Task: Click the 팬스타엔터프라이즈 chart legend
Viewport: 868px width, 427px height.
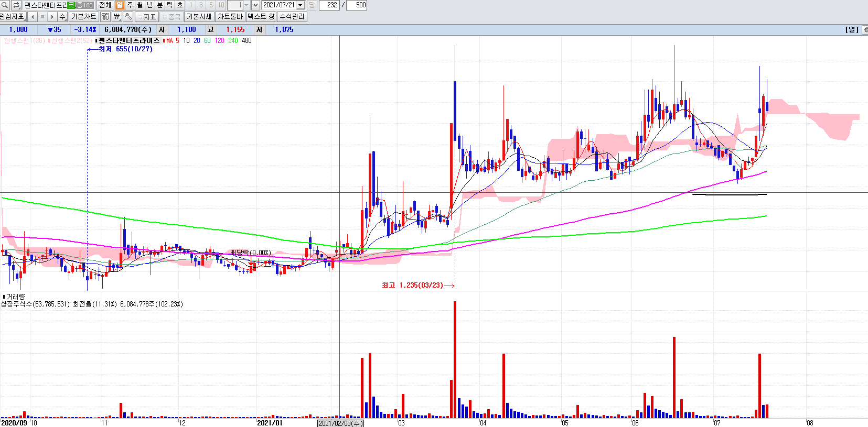Action: [129, 40]
